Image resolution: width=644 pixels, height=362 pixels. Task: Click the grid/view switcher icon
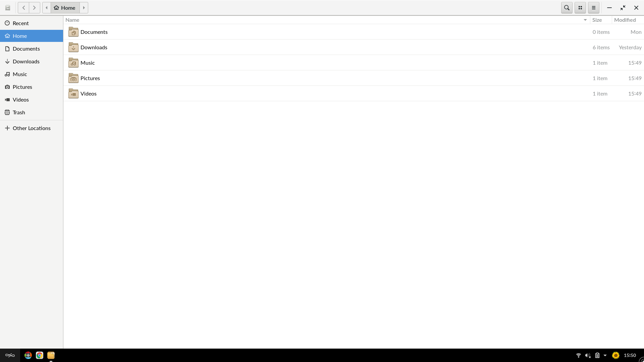tap(580, 7)
